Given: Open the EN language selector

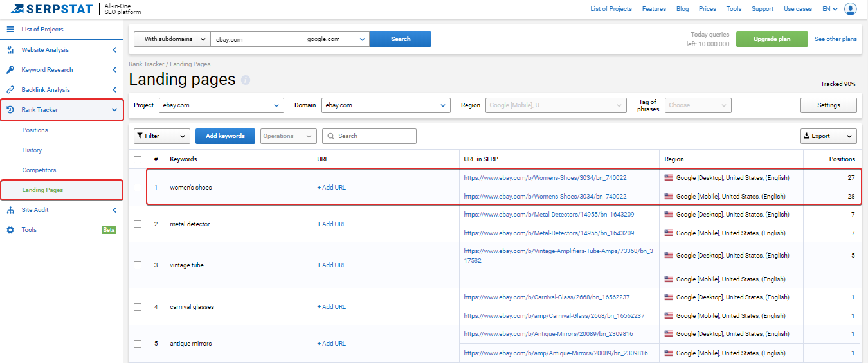Looking at the screenshot, I should [x=830, y=9].
